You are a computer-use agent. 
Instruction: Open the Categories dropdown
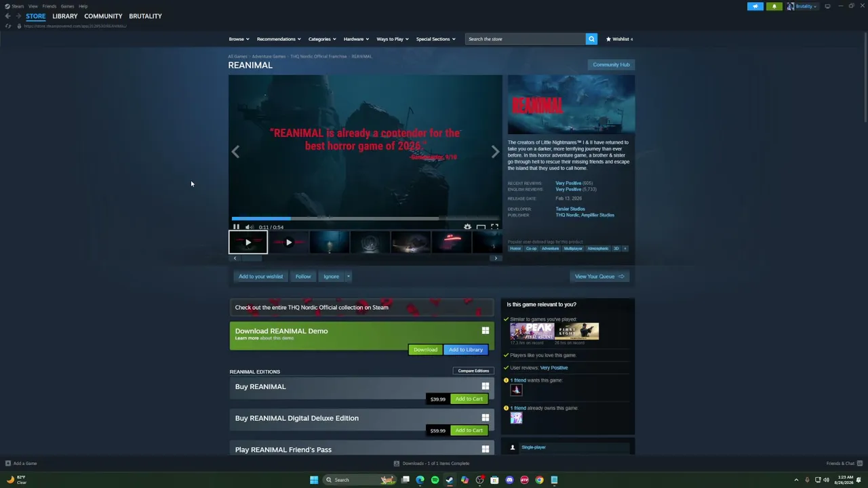(x=322, y=39)
